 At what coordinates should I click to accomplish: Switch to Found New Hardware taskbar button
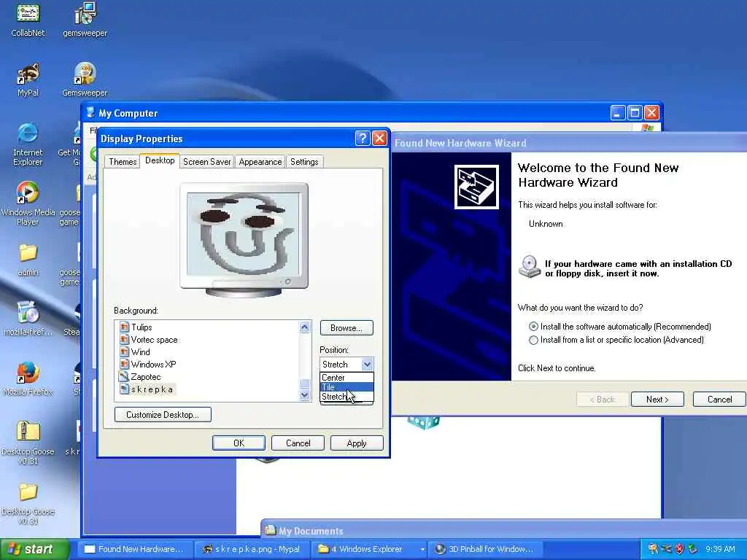click(x=134, y=549)
